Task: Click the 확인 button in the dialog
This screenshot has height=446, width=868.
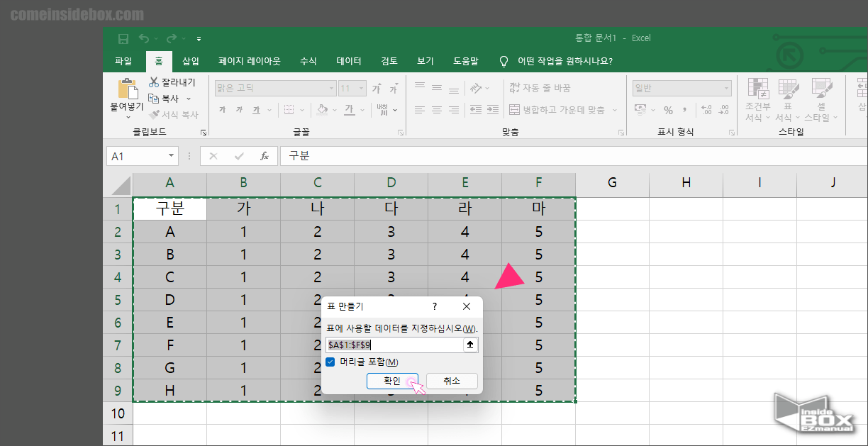Action: click(x=392, y=381)
